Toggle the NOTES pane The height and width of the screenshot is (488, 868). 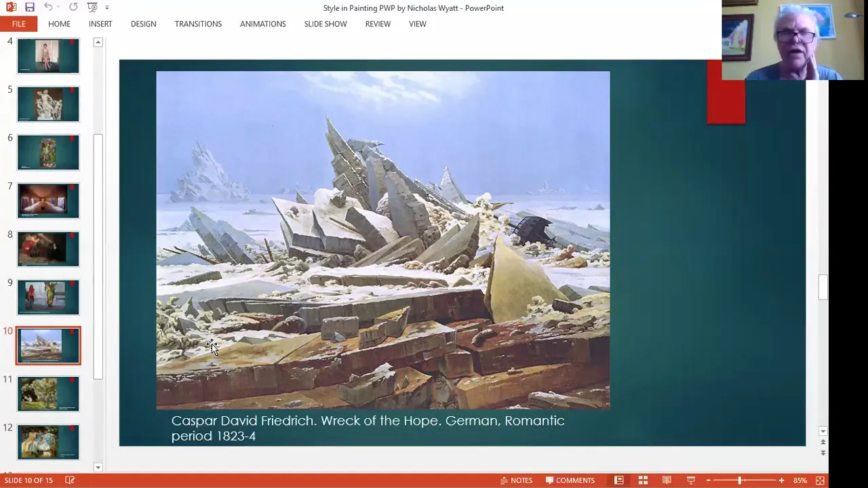pyautogui.click(x=517, y=480)
